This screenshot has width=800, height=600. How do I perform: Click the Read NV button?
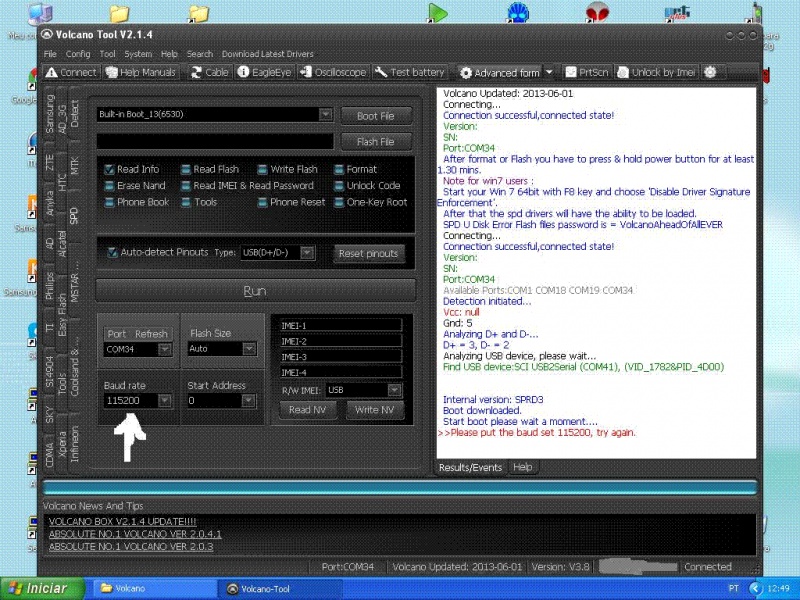click(x=308, y=410)
